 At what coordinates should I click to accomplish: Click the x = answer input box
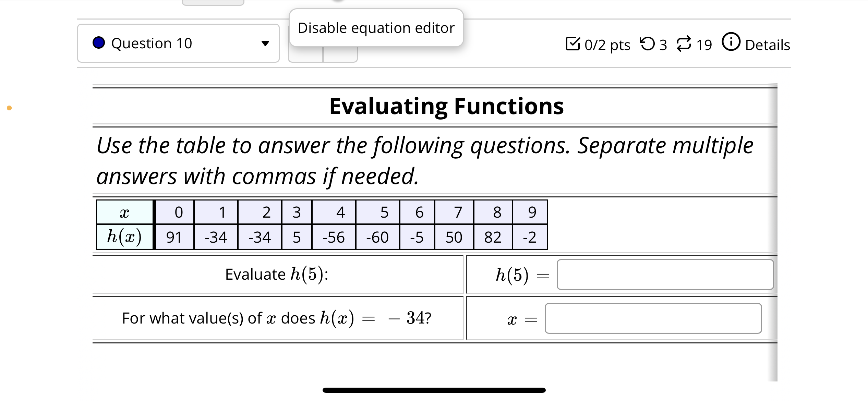pos(653,318)
